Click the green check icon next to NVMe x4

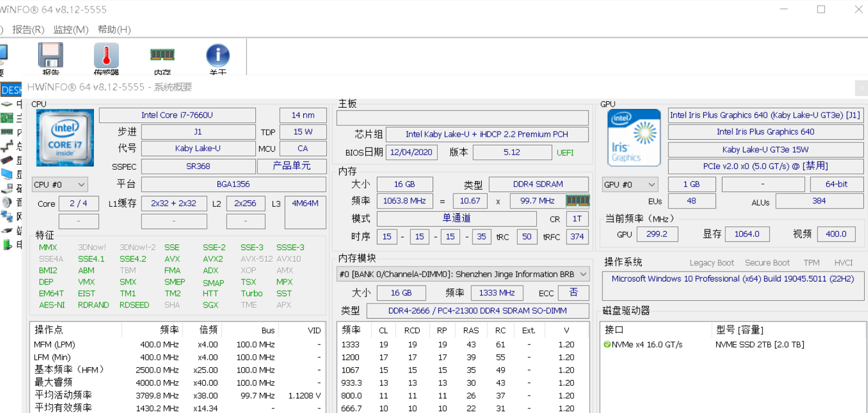[607, 345]
